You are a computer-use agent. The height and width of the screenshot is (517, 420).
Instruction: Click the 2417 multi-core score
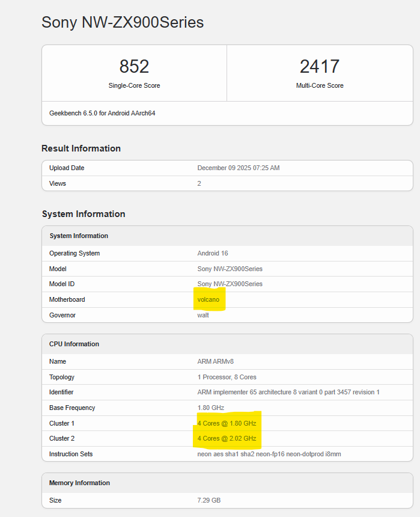[x=320, y=66]
